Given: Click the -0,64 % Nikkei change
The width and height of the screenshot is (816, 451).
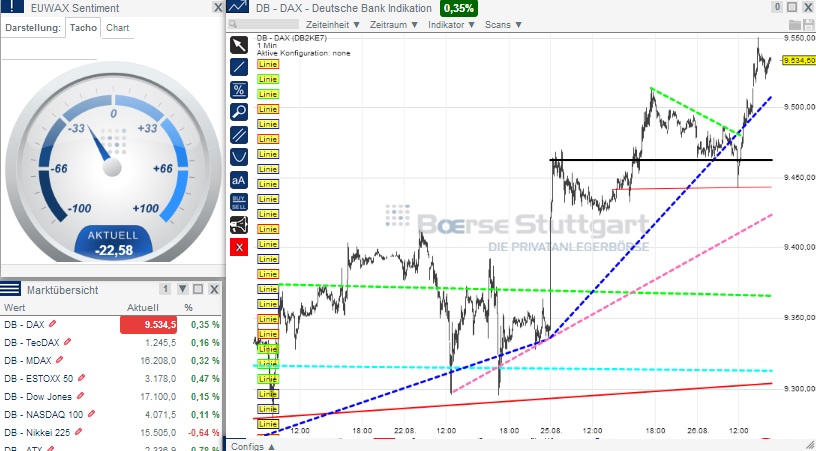Looking at the screenshot, I should (x=204, y=432).
